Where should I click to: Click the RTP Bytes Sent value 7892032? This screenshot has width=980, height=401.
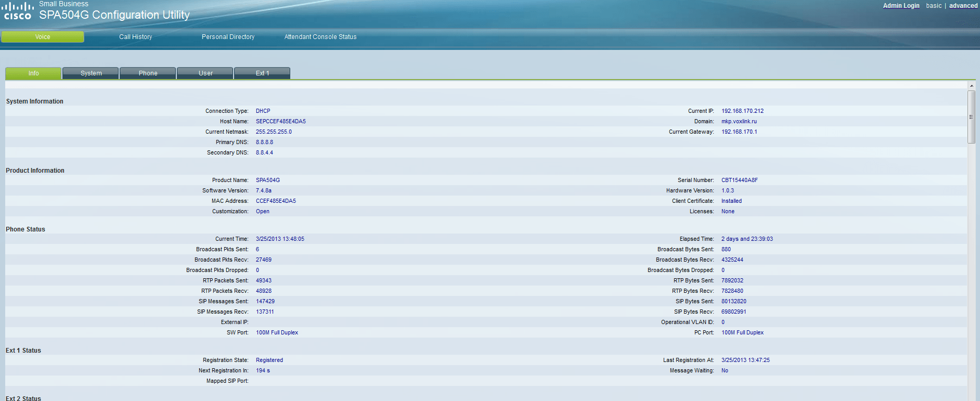coord(732,280)
